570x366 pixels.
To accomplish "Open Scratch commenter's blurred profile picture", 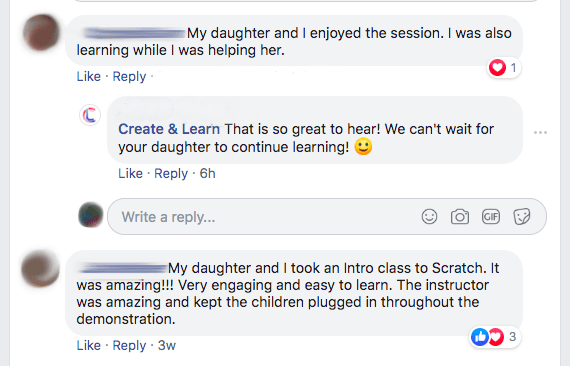I will coord(40,268).
